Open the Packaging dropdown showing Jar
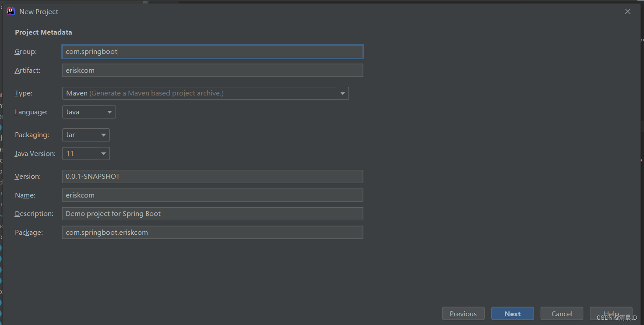 pyautogui.click(x=85, y=134)
